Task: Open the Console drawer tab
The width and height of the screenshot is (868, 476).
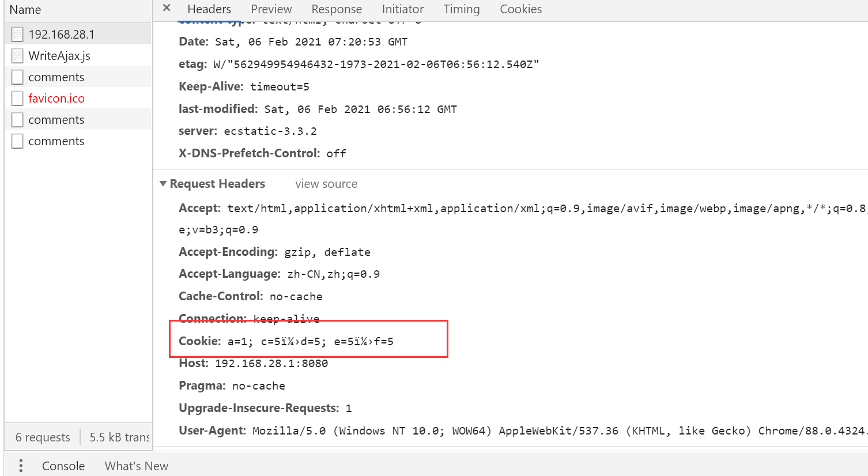Action: tap(63, 466)
